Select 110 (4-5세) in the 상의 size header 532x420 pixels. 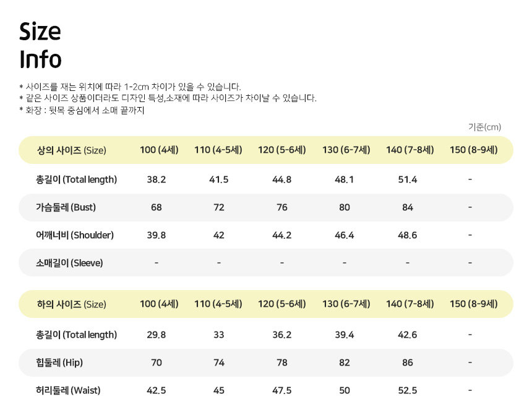click(218, 150)
